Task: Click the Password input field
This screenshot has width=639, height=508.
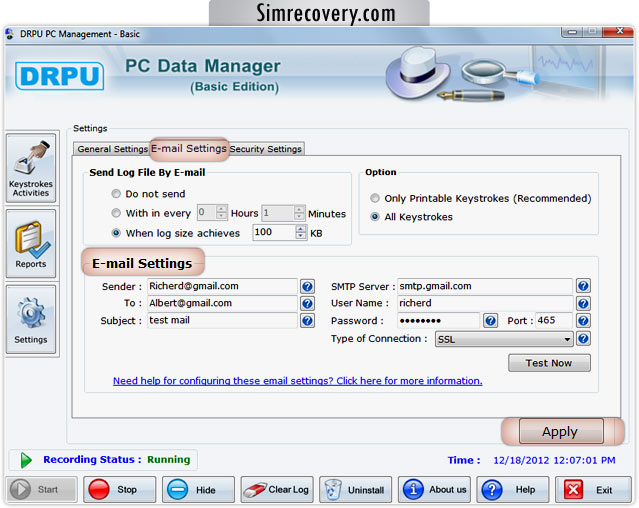Action: click(x=438, y=321)
